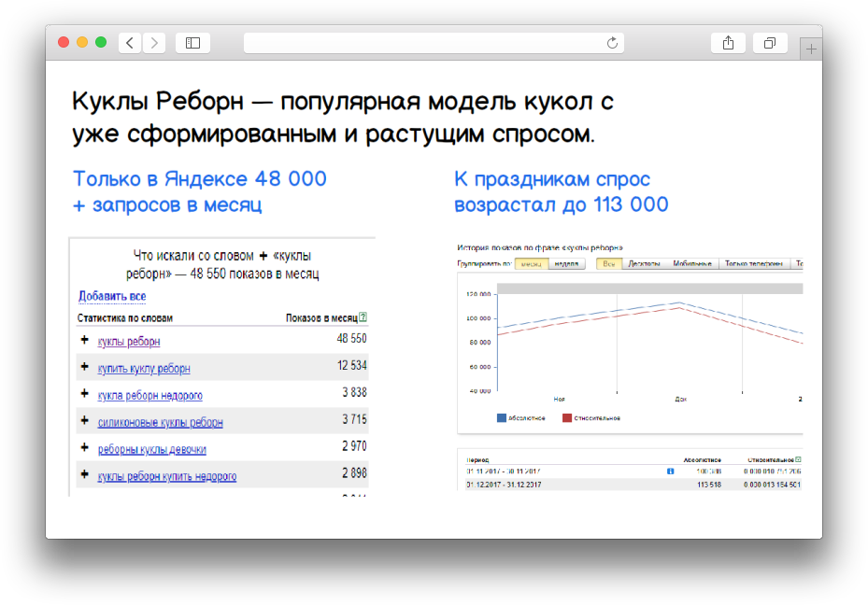Select the "Только телефоны" tab
868x605 pixels.
pyautogui.click(x=754, y=264)
